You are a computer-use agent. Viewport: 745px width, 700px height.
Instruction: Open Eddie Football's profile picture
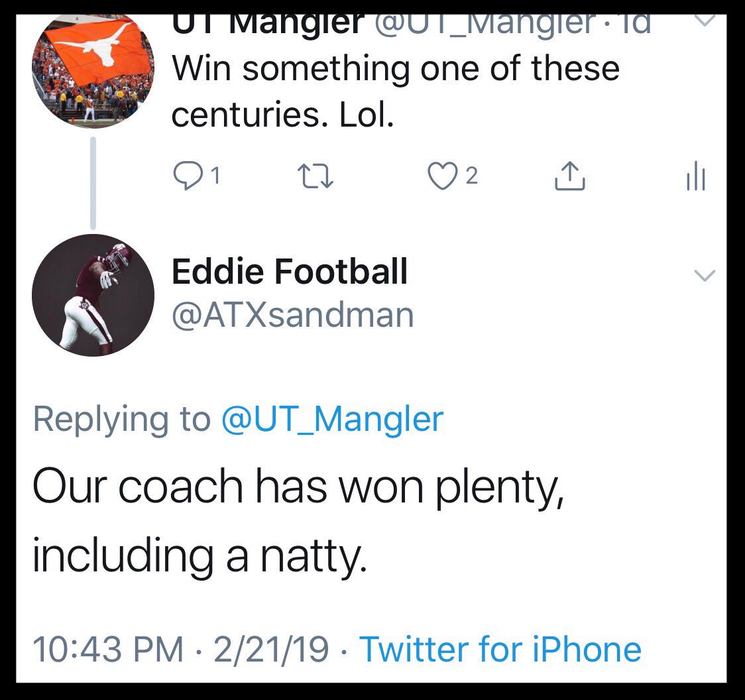click(93, 295)
